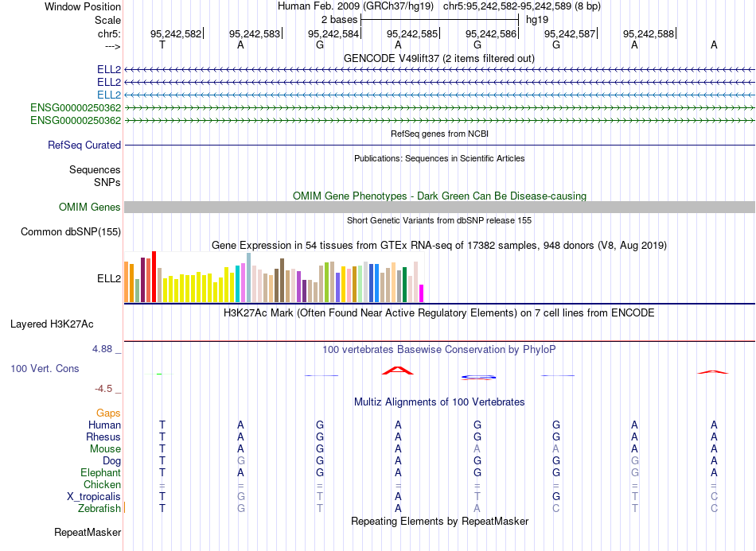756x551 pixels.
Task: Click the 95,242,586 coordinate label
Action: click(x=491, y=33)
